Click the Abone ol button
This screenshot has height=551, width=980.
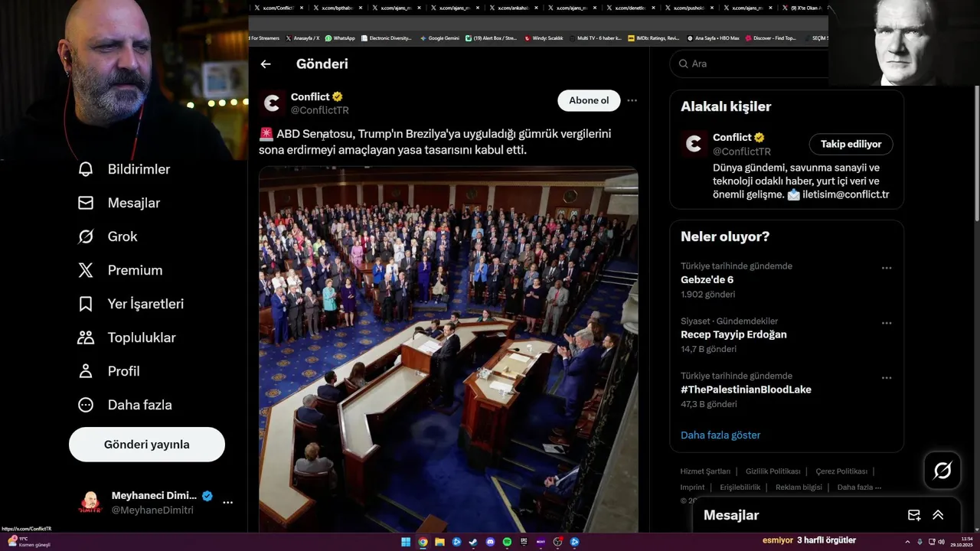click(x=589, y=100)
